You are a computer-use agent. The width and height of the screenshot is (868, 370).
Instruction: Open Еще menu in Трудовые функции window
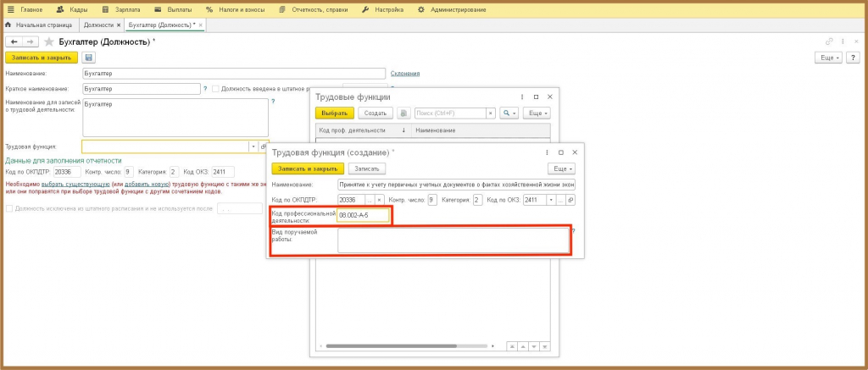537,113
